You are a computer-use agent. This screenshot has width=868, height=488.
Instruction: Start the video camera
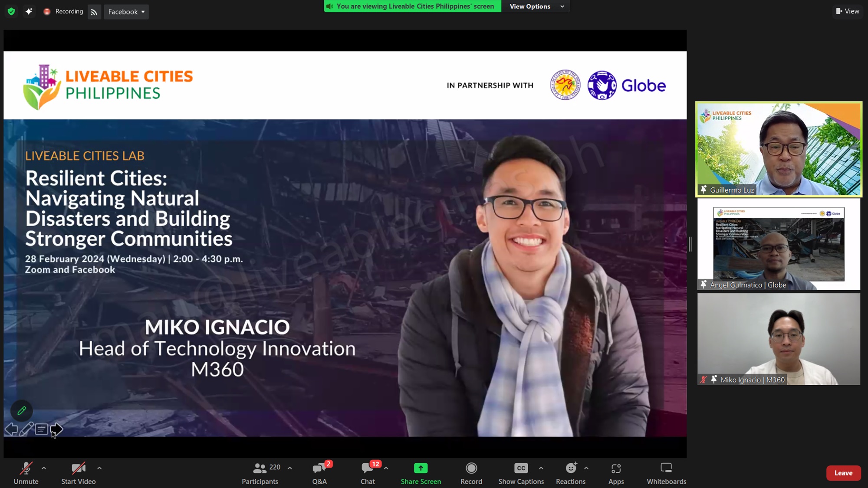coord(79,473)
